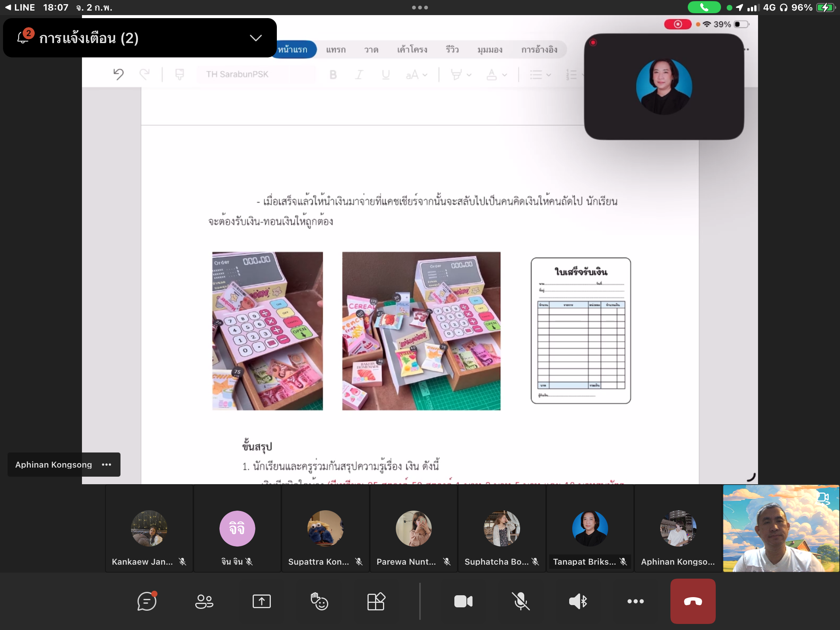This screenshot has width=840, height=630.
Task: Open the font case aA dropdown
Action: 417,75
